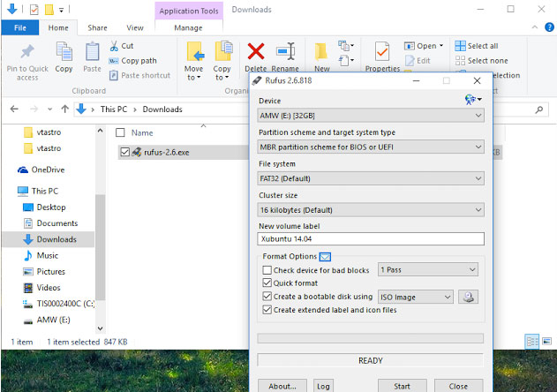This screenshot has width=557, height=392.
Task: Click Select all in the ribbon
Action: [477, 46]
